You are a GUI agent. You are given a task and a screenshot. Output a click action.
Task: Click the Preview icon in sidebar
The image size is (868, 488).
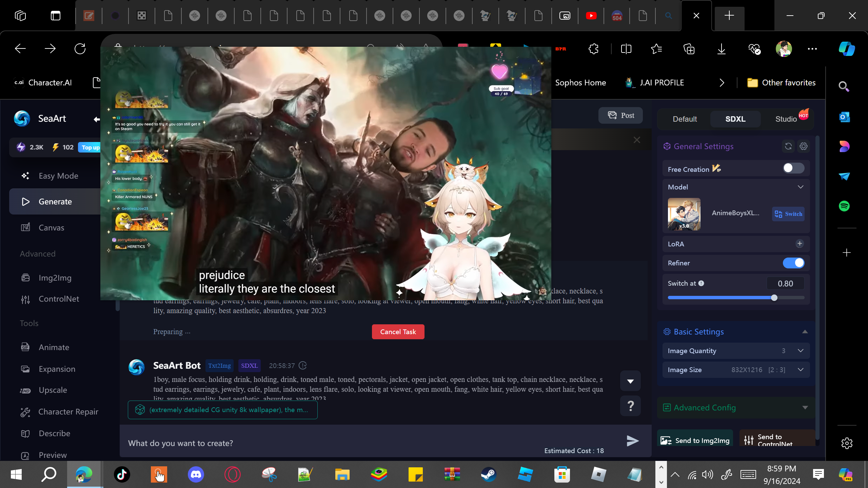25,455
